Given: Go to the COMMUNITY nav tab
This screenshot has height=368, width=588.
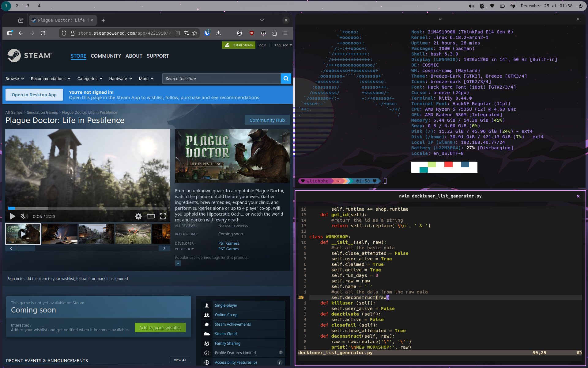Looking at the screenshot, I should (x=106, y=56).
